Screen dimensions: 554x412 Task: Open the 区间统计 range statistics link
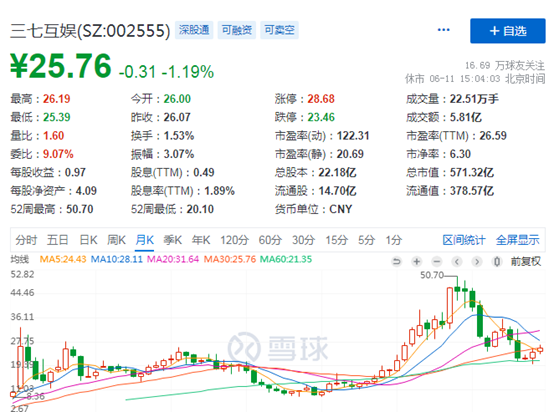(x=464, y=240)
